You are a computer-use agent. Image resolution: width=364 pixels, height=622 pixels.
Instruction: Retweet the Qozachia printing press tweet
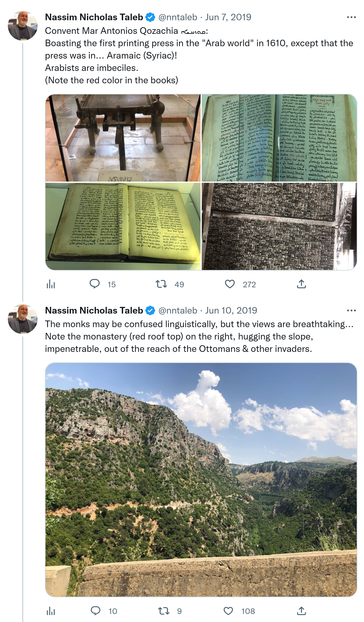161,284
